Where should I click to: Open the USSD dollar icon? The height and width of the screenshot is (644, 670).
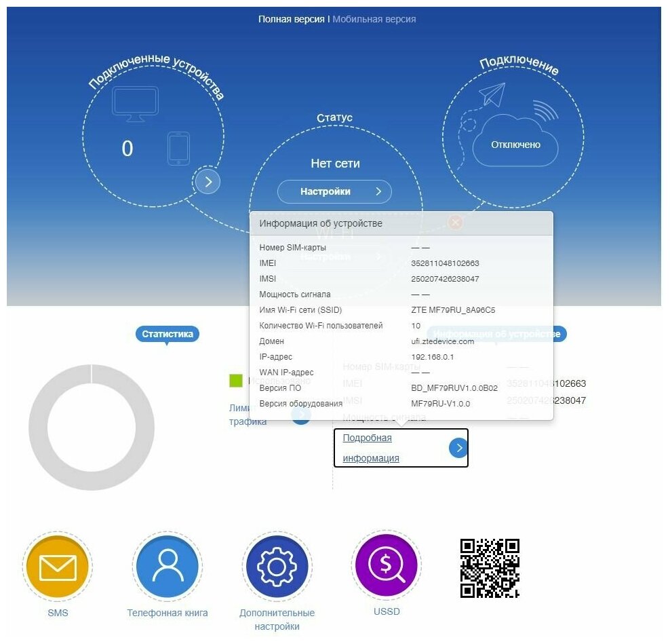(387, 565)
